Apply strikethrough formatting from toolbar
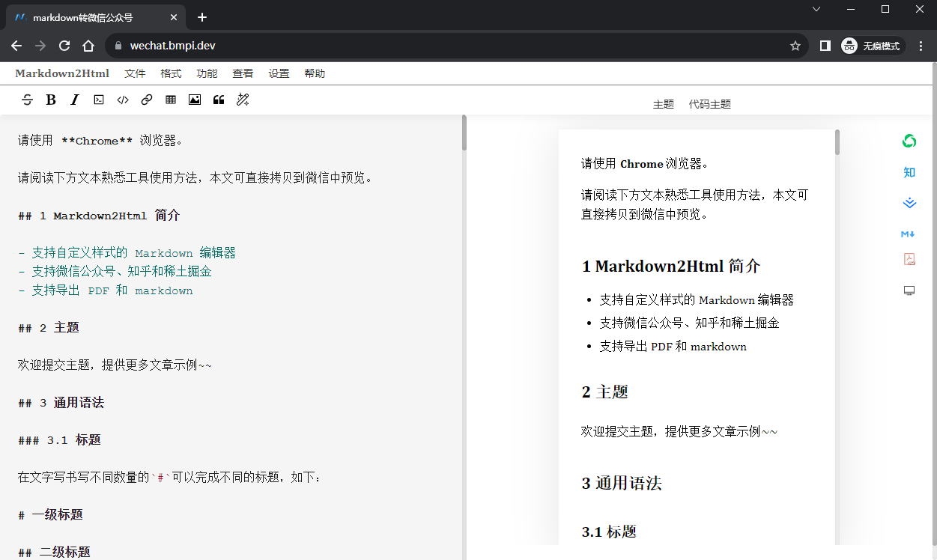The height and width of the screenshot is (560, 937). (27, 100)
